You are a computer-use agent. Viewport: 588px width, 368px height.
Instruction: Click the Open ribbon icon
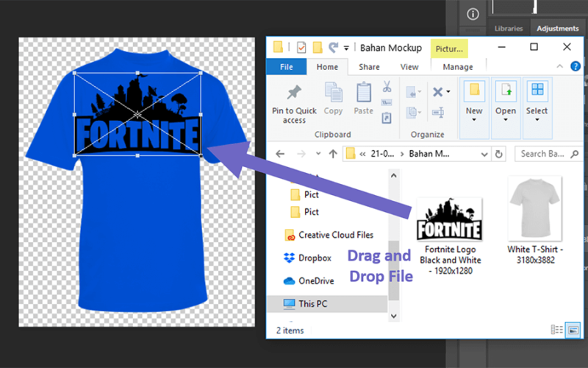pos(506,91)
